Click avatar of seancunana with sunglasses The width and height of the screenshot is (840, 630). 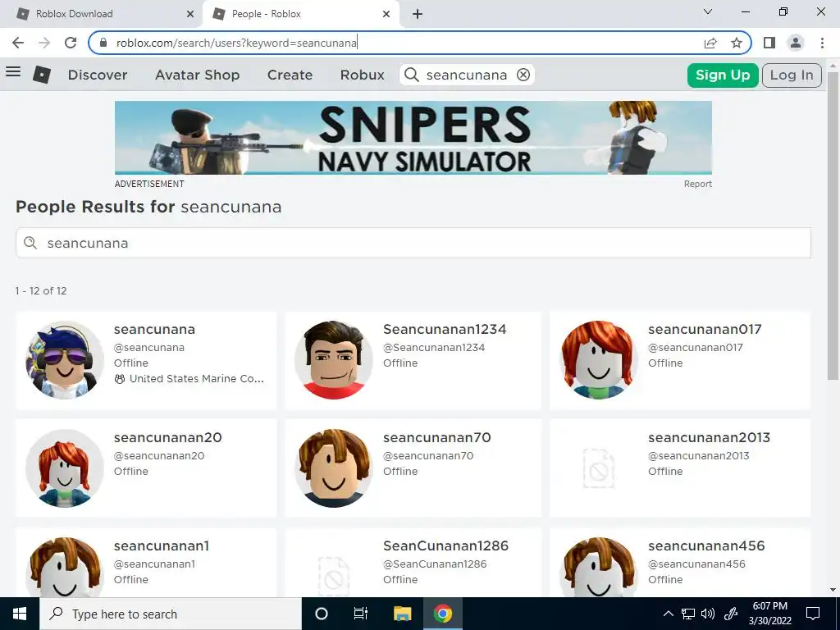coord(64,360)
